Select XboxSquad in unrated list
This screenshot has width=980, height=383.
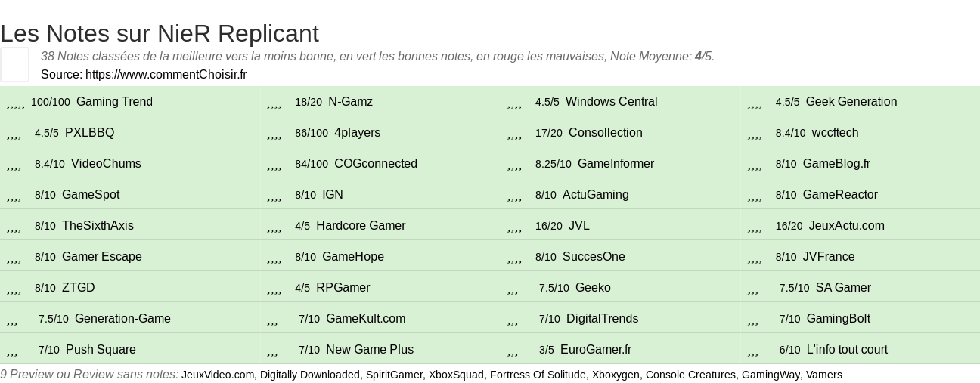tap(456, 375)
